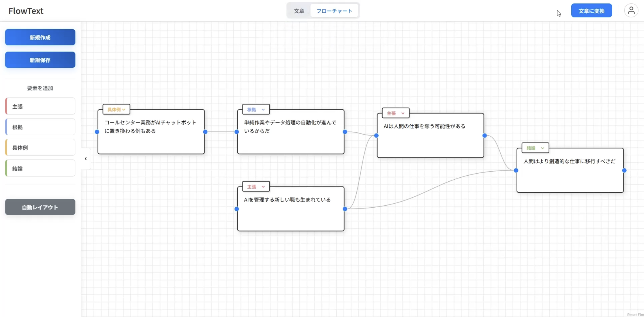Open the user account profile icon

tap(631, 10)
